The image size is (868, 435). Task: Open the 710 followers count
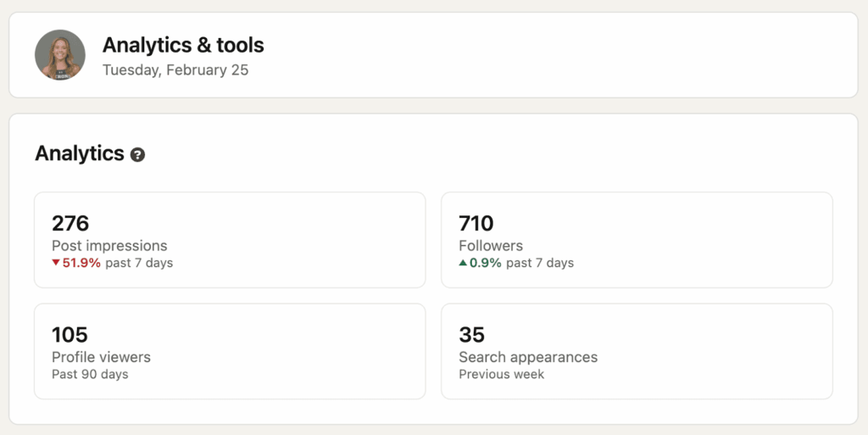click(476, 223)
